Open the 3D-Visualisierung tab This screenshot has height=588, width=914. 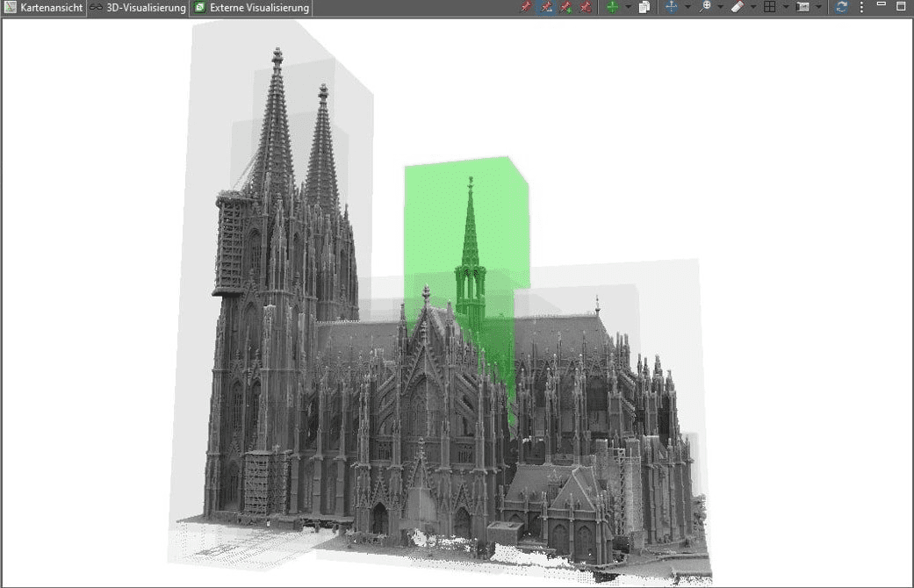point(138,8)
